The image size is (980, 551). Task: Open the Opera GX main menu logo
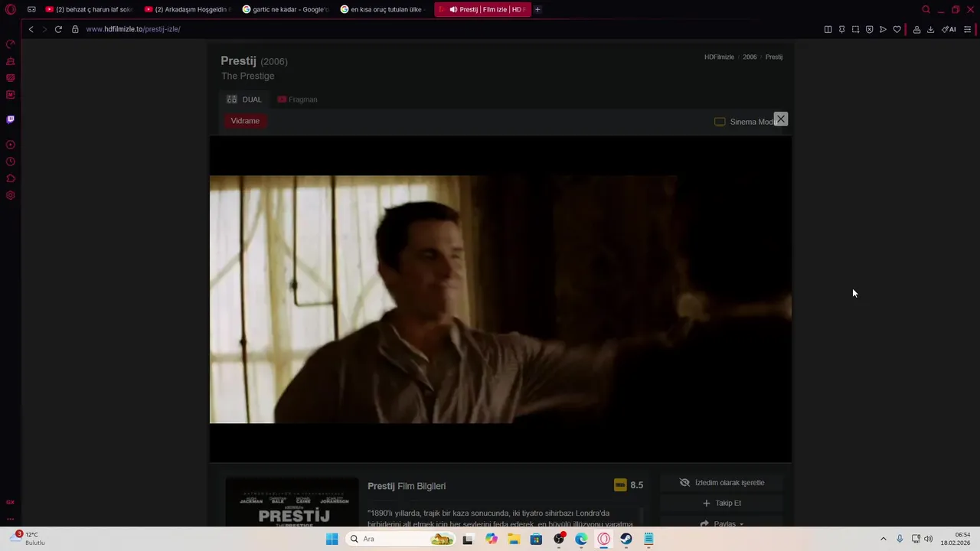tap(11, 9)
